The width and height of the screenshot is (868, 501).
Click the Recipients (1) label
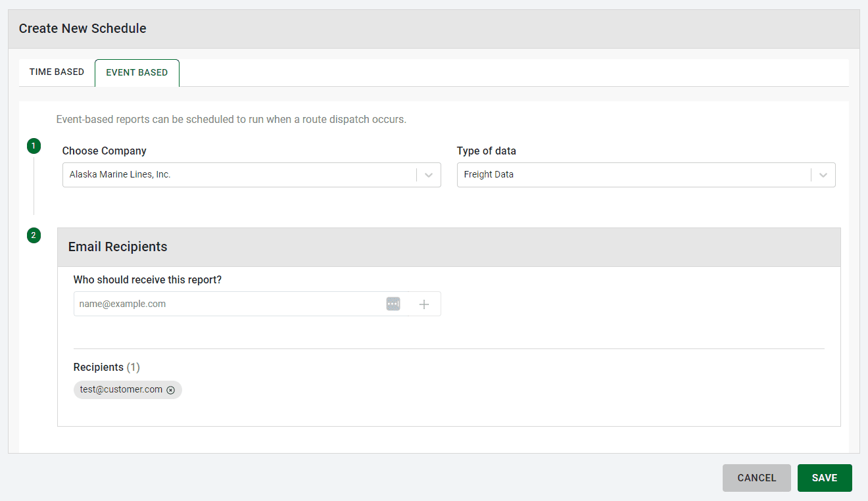(x=106, y=368)
